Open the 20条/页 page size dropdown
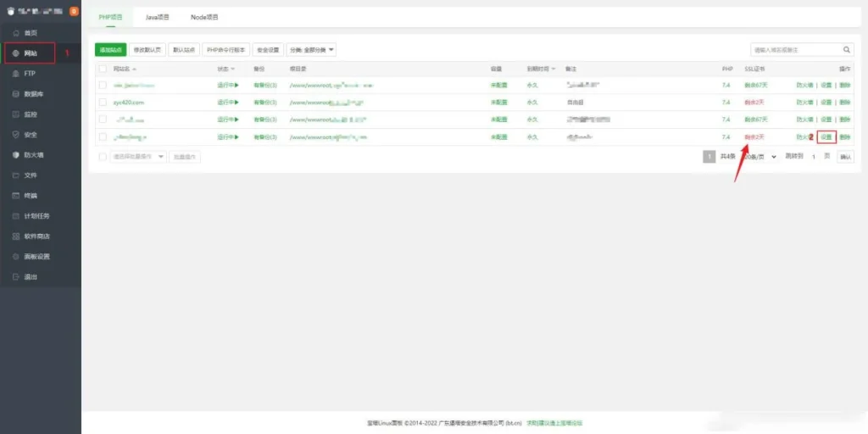The width and height of the screenshot is (868, 434). (x=759, y=157)
